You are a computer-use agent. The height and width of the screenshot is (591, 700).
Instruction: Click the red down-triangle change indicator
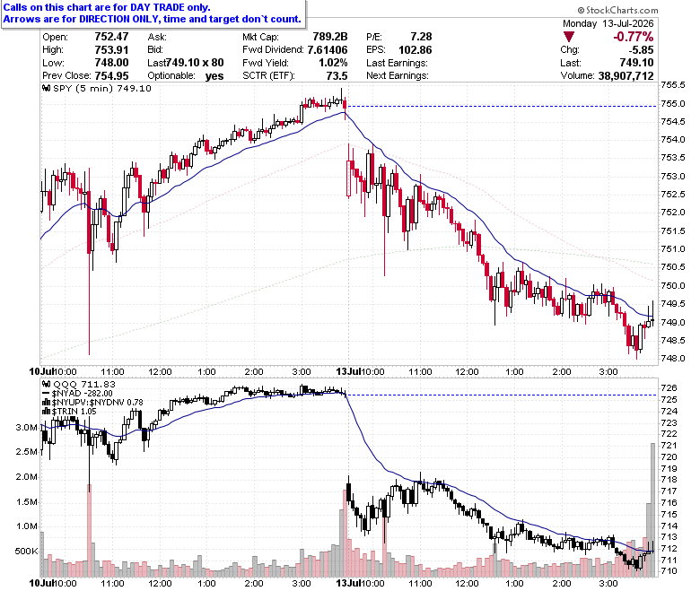(x=568, y=37)
